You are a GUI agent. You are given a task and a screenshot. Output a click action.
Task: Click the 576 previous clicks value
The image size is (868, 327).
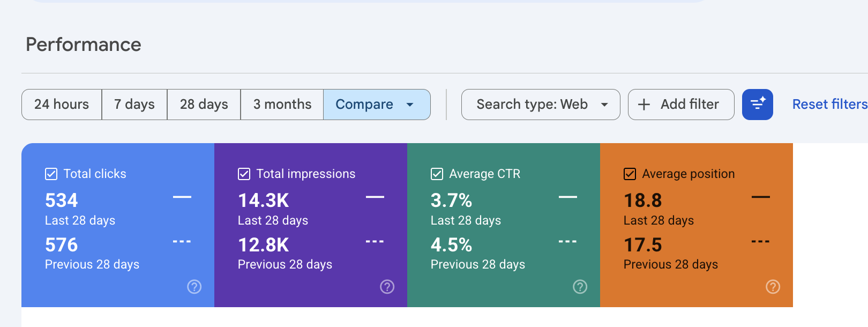[62, 245]
